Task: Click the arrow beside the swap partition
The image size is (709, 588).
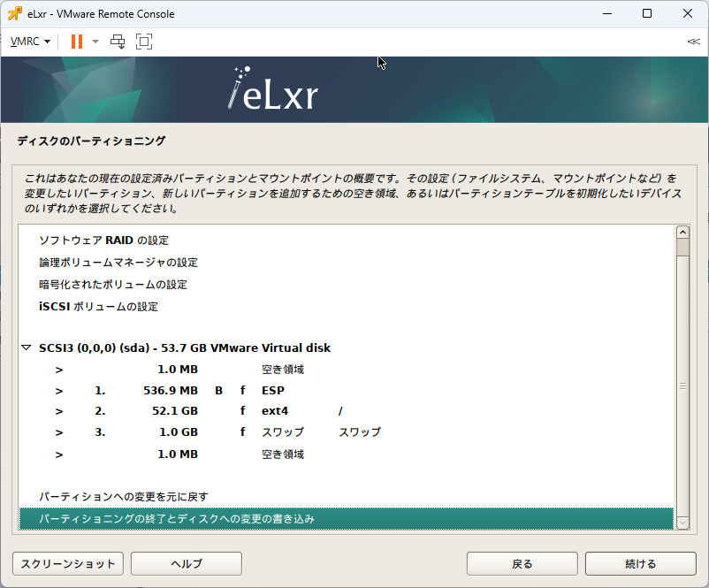Action: [x=59, y=433]
